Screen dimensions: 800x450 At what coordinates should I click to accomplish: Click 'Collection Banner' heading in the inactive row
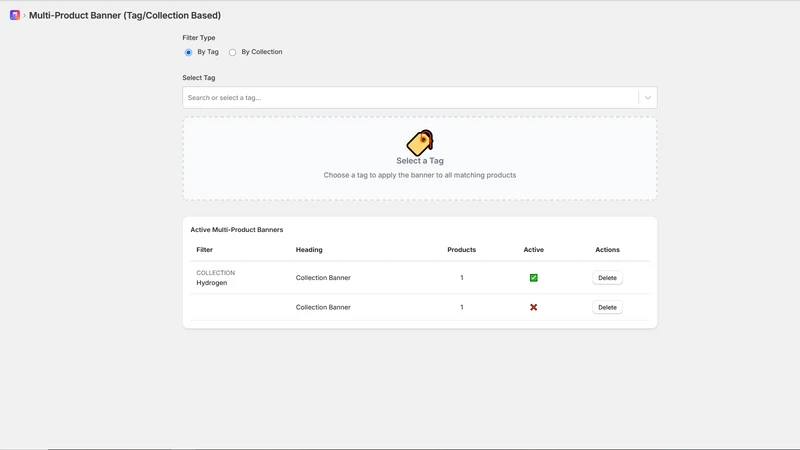[323, 307]
